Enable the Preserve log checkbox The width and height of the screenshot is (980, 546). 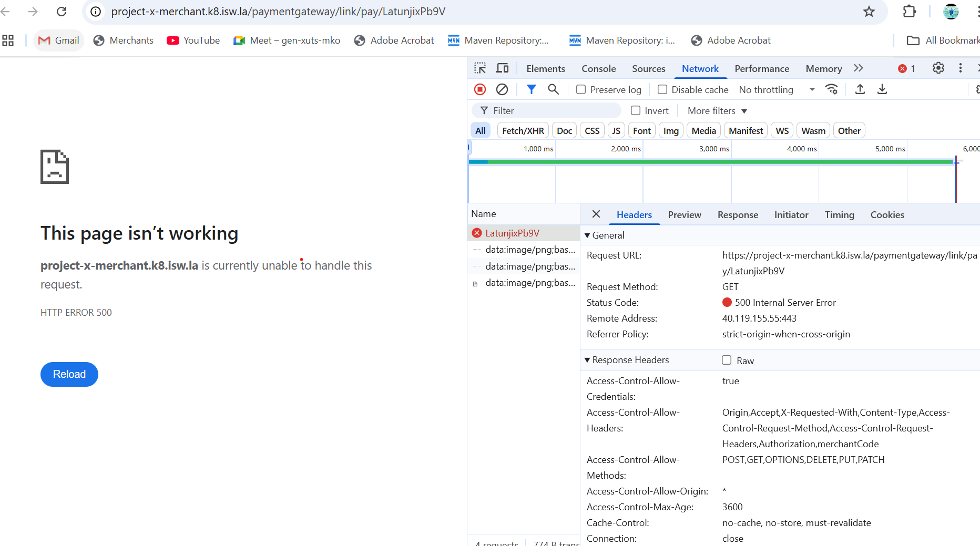[x=581, y=90]
